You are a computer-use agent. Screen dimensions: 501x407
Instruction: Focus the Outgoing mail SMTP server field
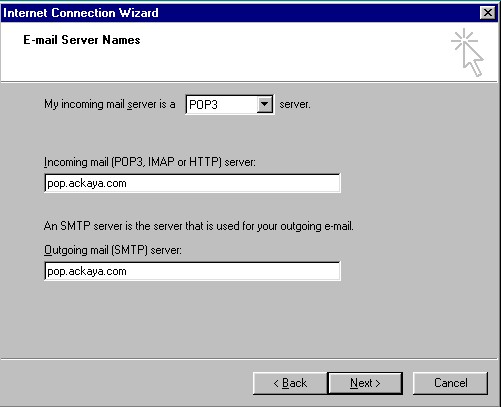tap(192, 271)
